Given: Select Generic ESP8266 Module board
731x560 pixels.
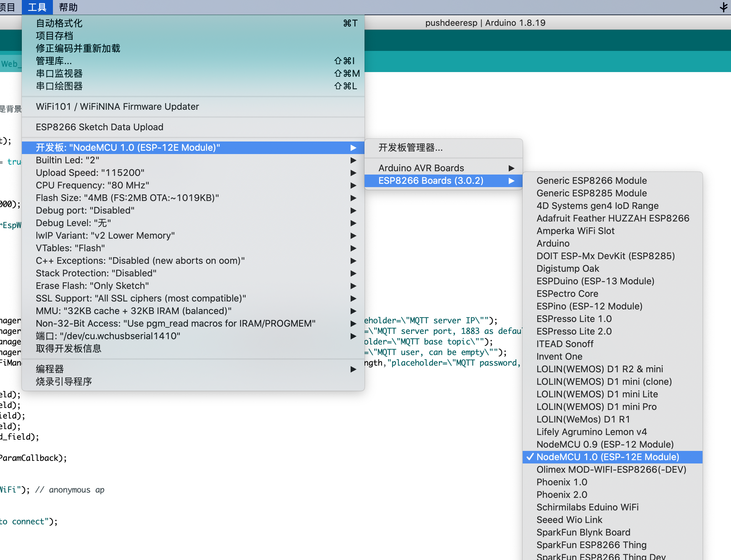Looking at the screenshot, I should click(x=613, y=181).
